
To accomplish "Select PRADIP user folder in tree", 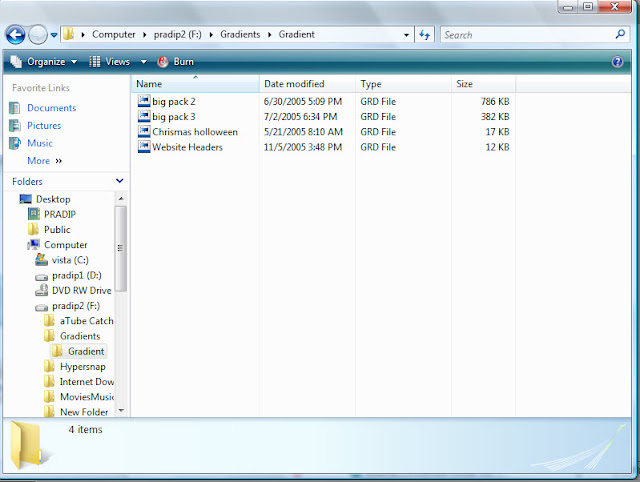I will click(x=60, y=214).
